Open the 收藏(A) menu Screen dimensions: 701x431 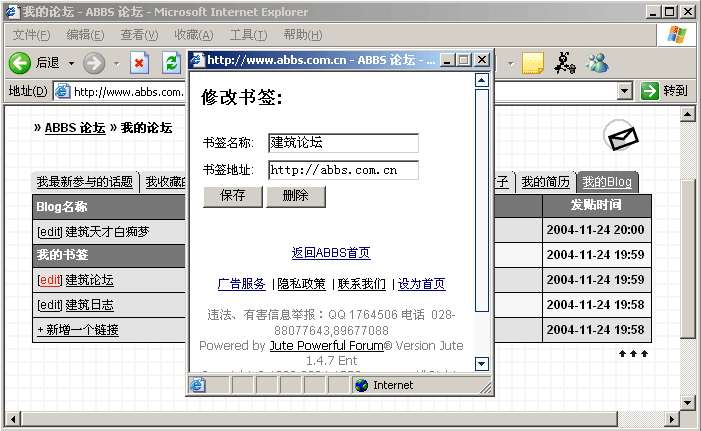[194, 35]
